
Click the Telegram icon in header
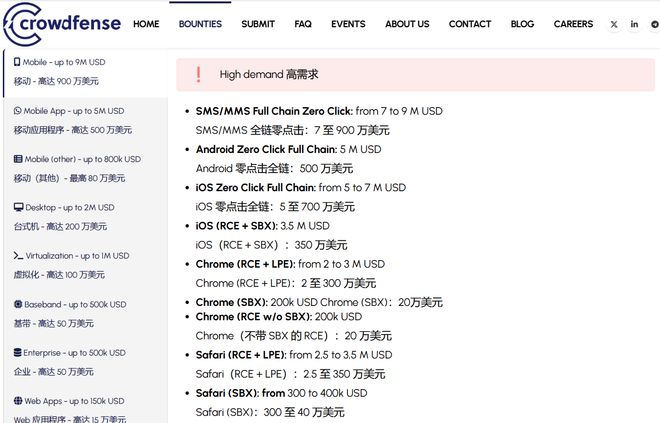click(x=654, y=24)
